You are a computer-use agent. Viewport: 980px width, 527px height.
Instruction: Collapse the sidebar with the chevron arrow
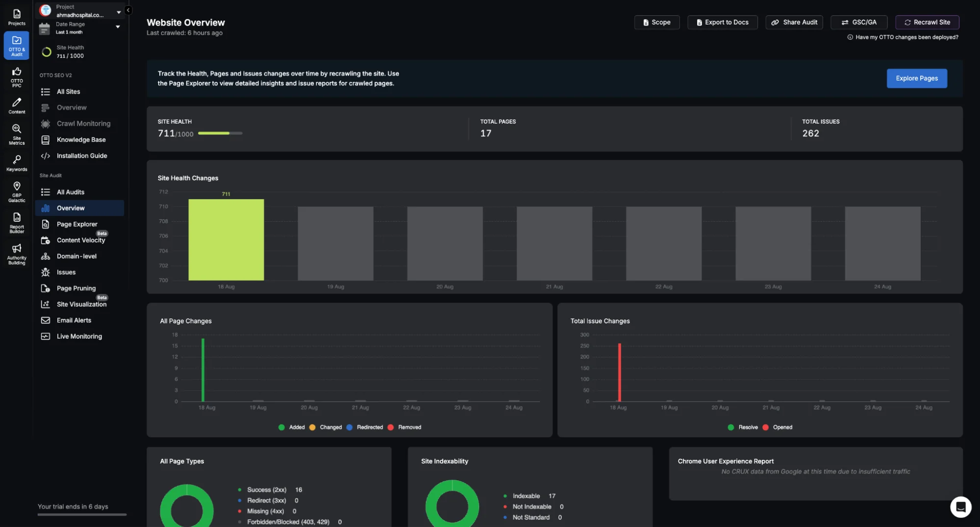tap(128, 10)
